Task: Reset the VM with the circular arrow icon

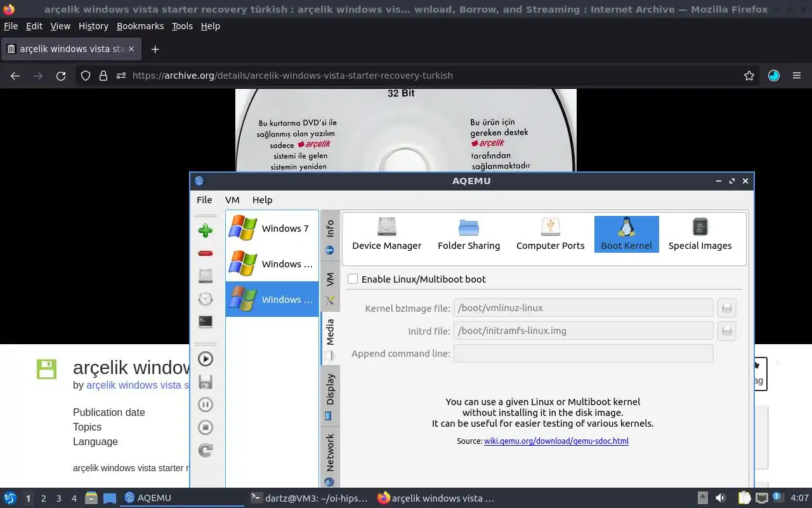Action: point(205,450)
